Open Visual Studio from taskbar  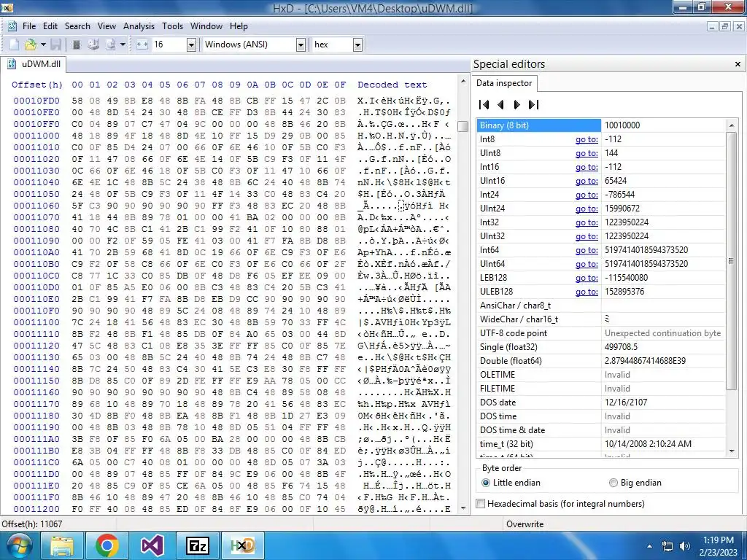(152, 545)
